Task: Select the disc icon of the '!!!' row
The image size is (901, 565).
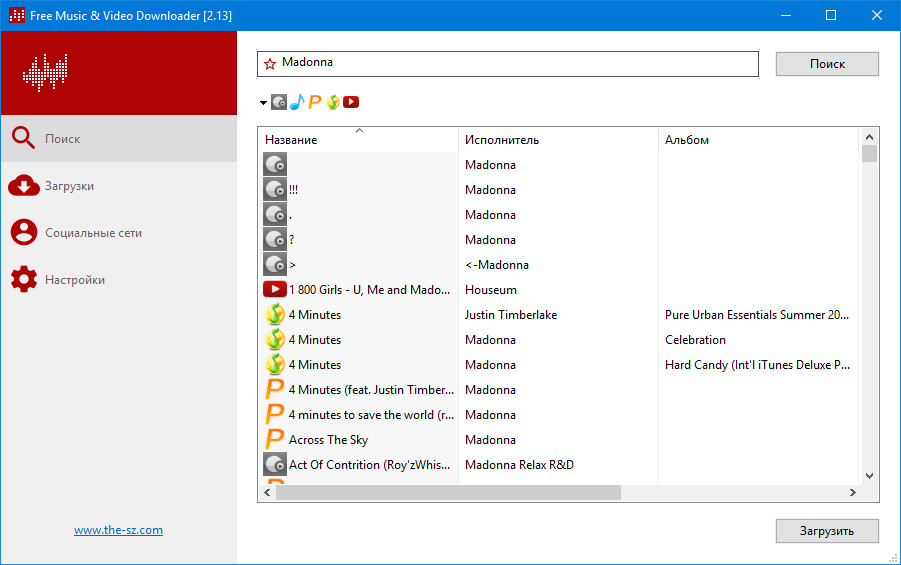Action: coord(275,189)
